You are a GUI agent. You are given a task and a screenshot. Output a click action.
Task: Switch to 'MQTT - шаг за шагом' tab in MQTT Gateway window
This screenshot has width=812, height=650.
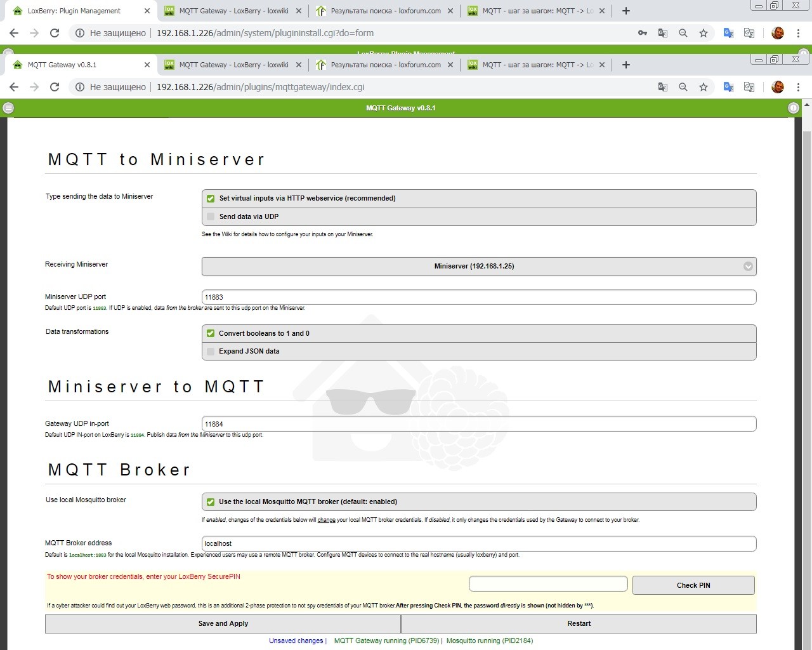coord(536,65)
